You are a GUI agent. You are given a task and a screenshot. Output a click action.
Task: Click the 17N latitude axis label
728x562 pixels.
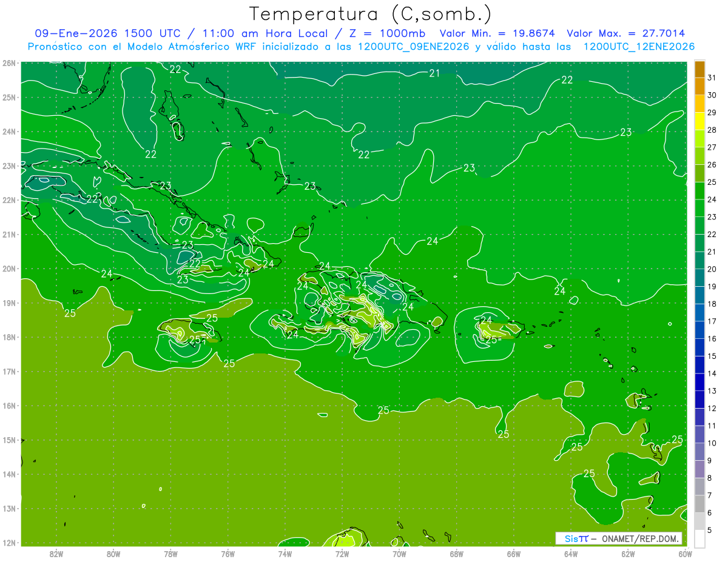click(x=9, y=372)
